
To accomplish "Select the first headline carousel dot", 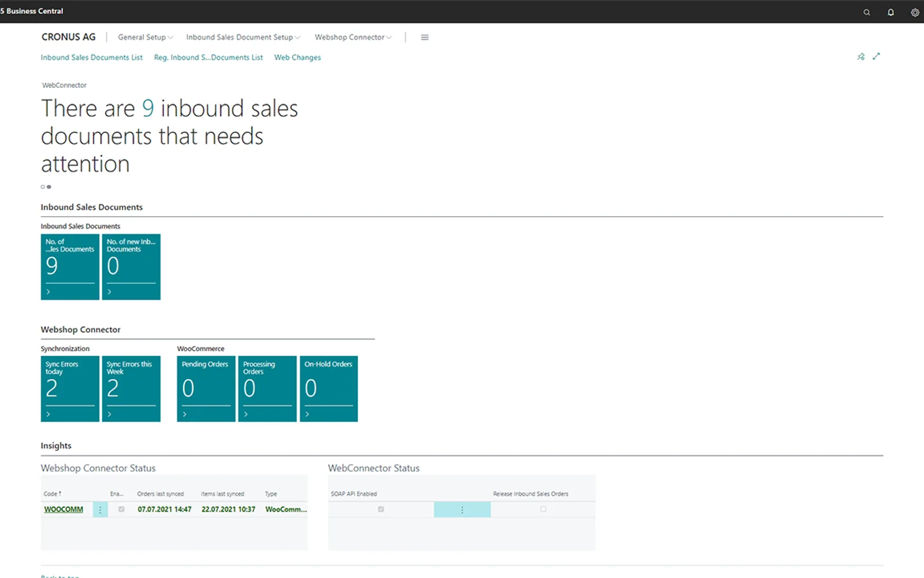I will coord(43,187).
